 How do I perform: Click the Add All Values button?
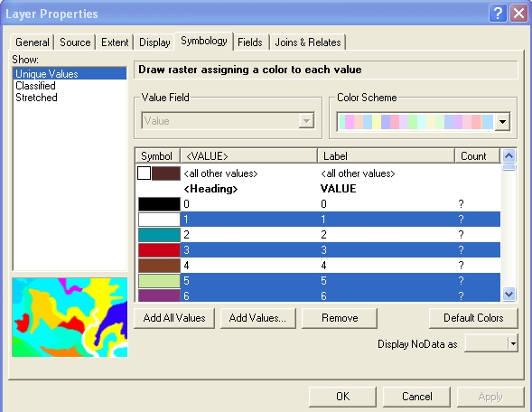tap(174, 318)
